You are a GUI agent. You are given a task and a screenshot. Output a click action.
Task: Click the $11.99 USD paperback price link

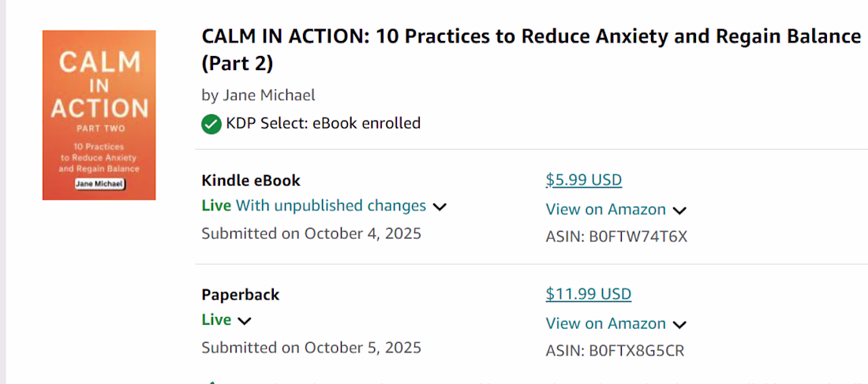tap(589, 294)
